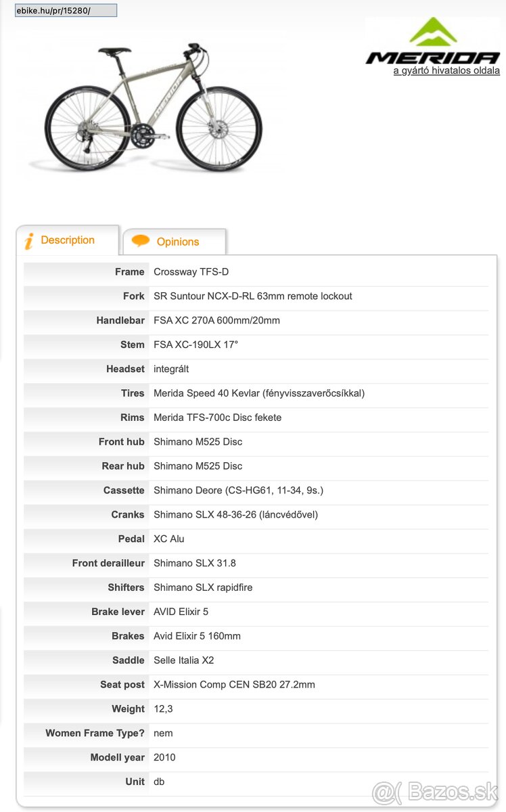This screenshot has width=506, height=812.
Task: Select the Shimano SLX 48-36-26 cranks text
Action: 235,515
